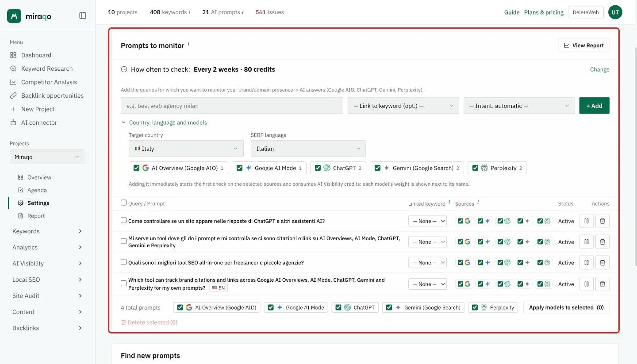Click info icon beside 21 AI prompts
This screenshot has height=364, width=637.
coord(242,12)
